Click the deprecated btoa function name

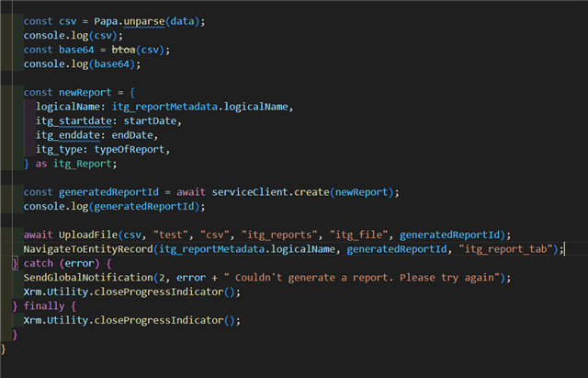(x=123, y=50)
